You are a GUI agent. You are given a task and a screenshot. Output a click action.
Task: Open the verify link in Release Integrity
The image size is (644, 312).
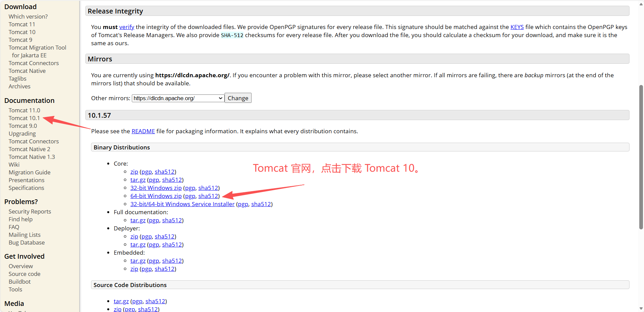127,27
